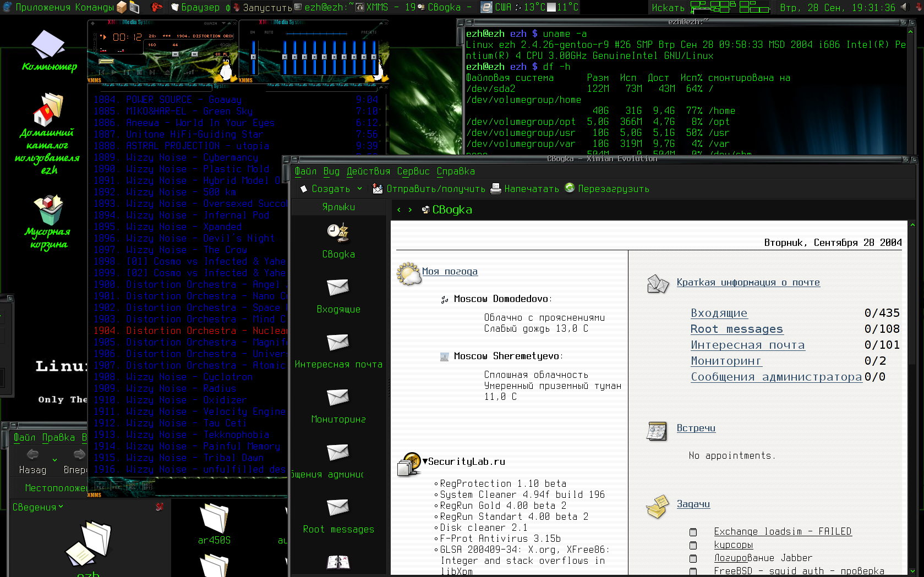Click XMMS stop button

pos(139,72)
